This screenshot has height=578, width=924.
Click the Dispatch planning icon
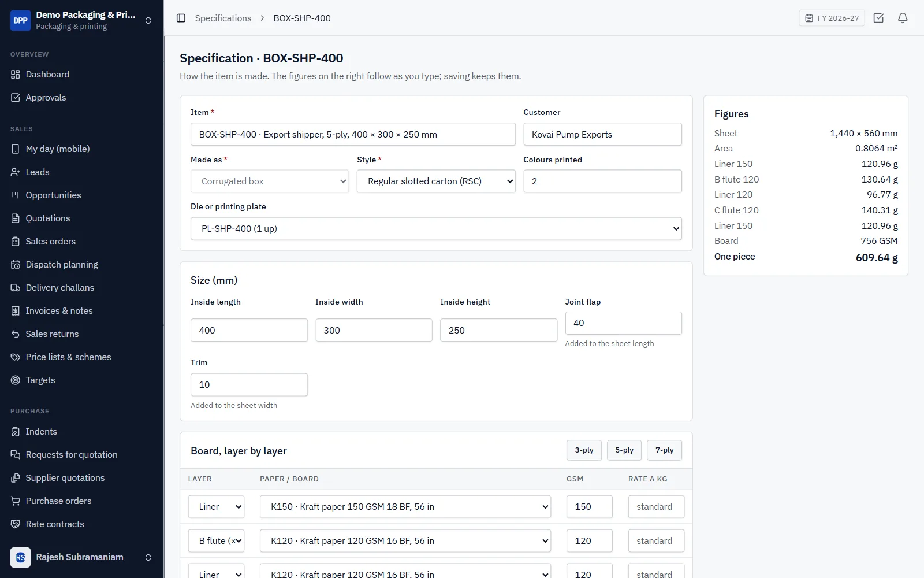point(16,265)
